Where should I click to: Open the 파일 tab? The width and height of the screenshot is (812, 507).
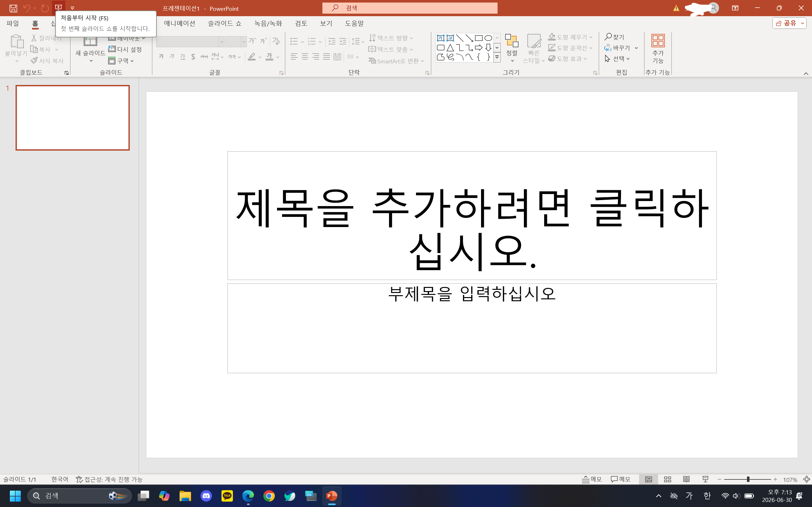13,23
